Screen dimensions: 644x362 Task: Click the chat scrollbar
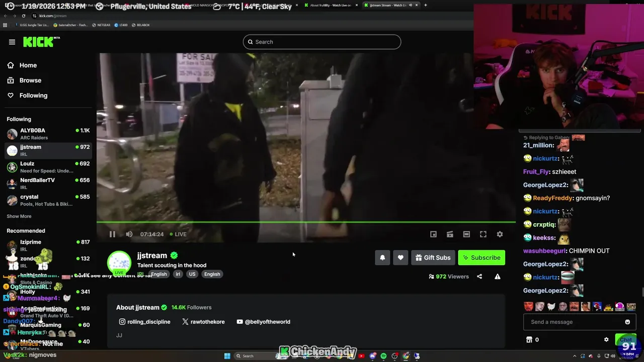pyautogui.click(x=642, y=293)
